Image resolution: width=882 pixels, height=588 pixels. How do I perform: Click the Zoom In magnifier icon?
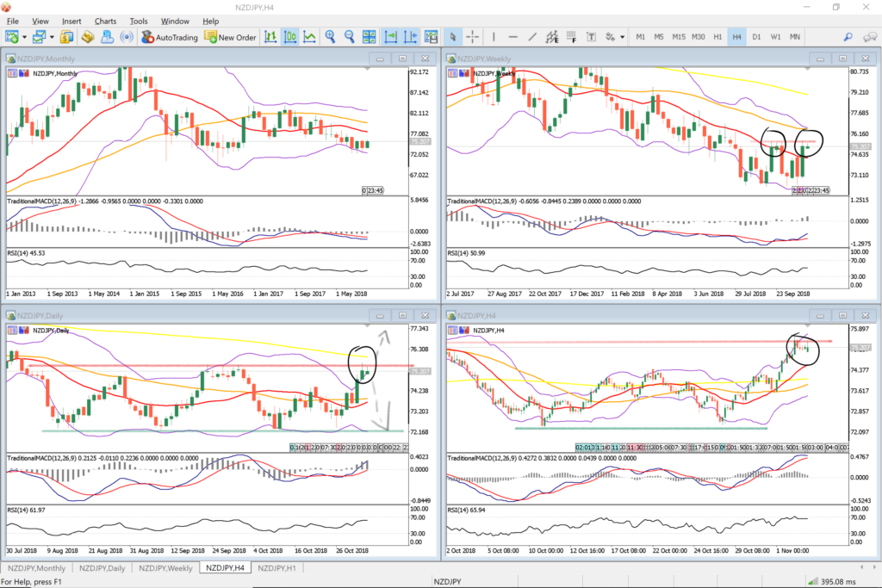(330, 37)
